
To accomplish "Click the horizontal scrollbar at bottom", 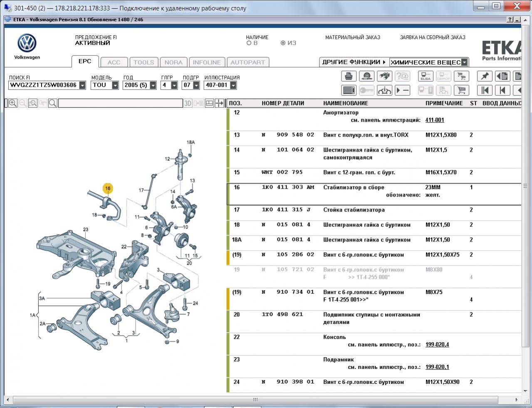I will 255,400.
